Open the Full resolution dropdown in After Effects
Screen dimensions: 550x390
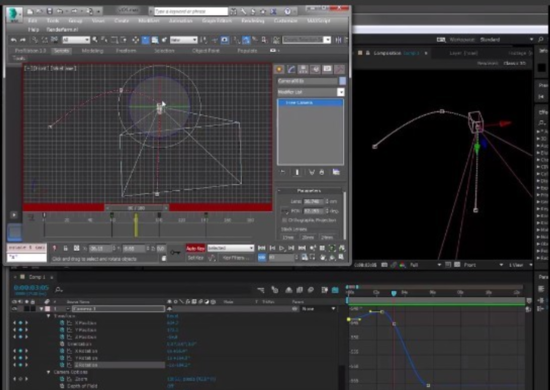425,265
